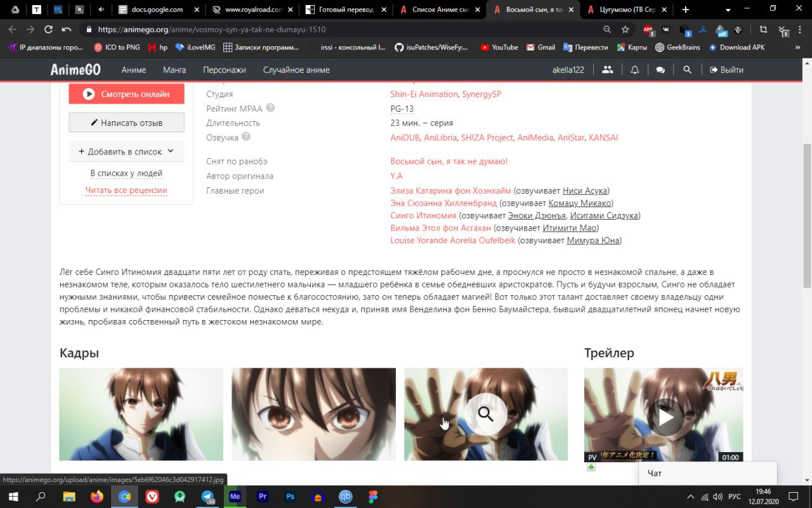Viewport: 812px width, 508px height.
Task: Open File Explorer from the taskbar
Action: pos(69,497)
